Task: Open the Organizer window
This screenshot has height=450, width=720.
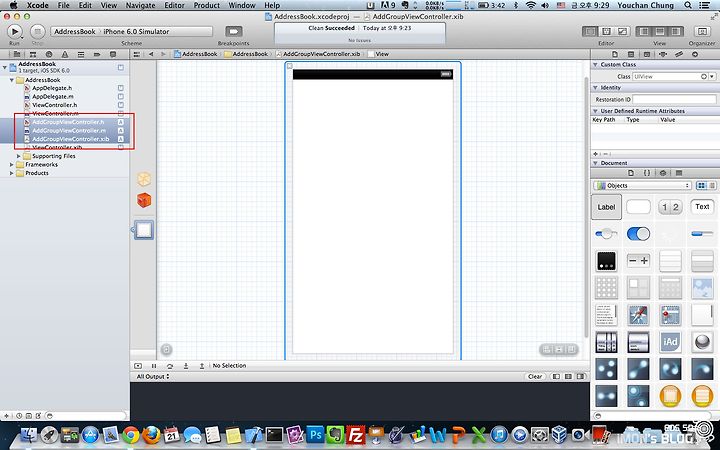Action: [x=702, y=31]
